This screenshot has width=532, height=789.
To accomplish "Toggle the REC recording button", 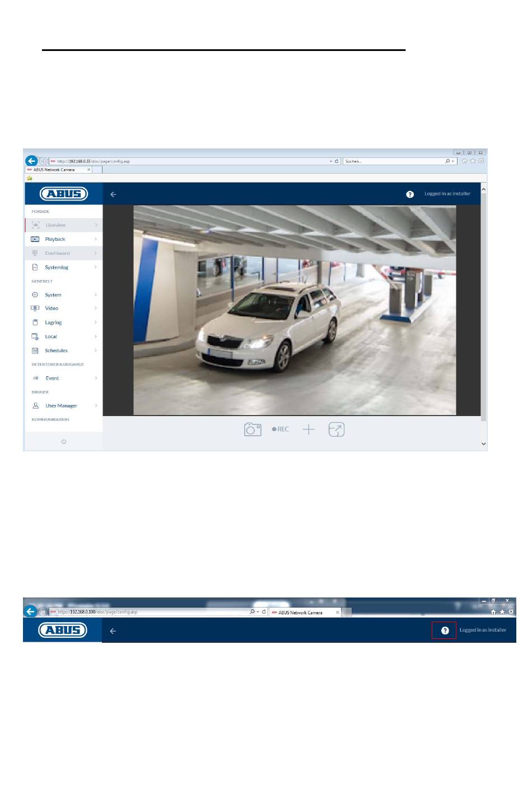I will (x=281, y=429).
